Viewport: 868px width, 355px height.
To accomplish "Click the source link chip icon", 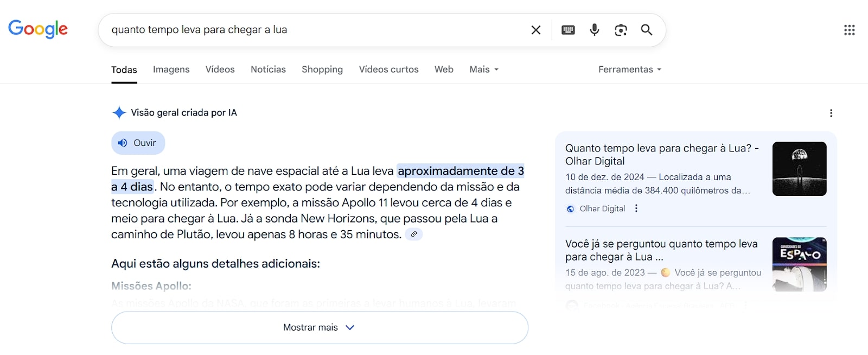I will coord(414,234).
